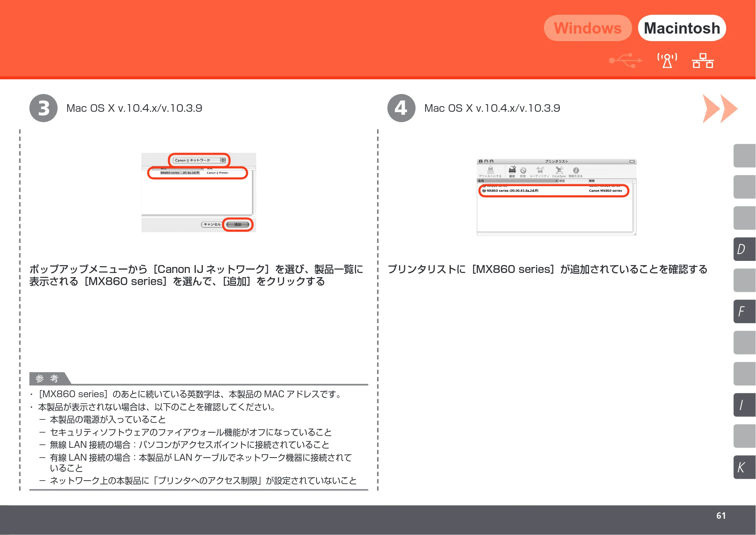This screenshot has width=756, height=535.
Task: Sort by the 名前 column header
Action: point(518,181)
